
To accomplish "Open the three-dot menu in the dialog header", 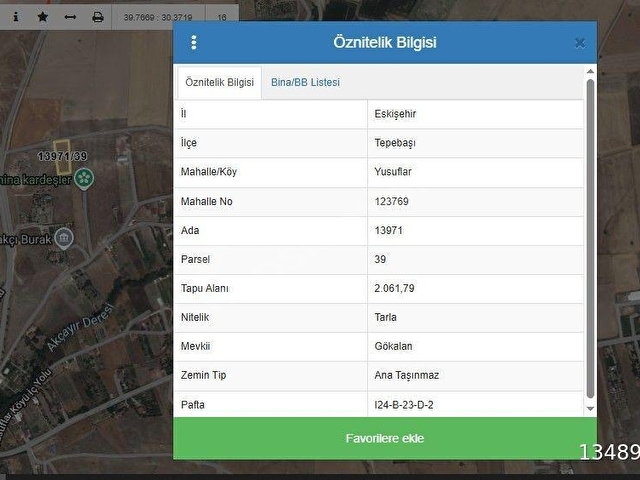I will coord(194,42).
